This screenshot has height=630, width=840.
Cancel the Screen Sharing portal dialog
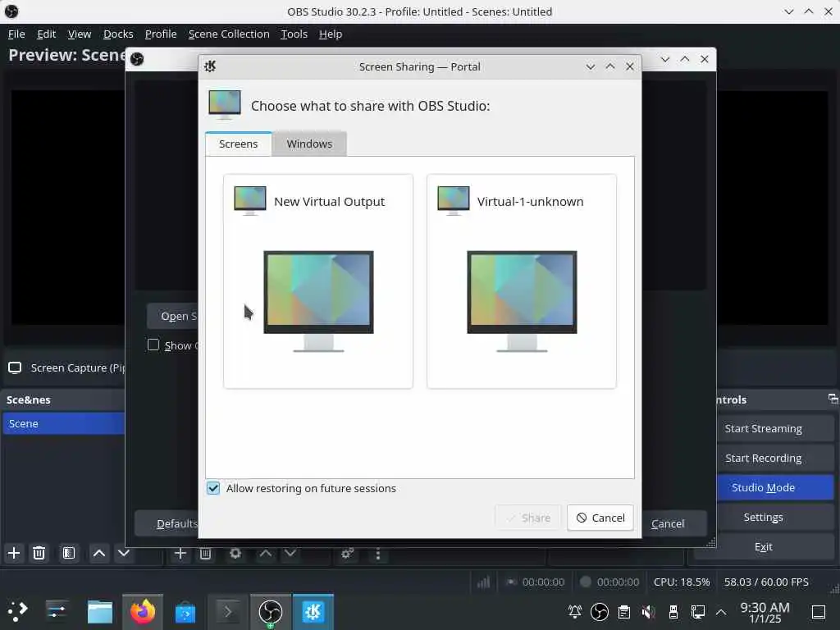coord(600,518)
